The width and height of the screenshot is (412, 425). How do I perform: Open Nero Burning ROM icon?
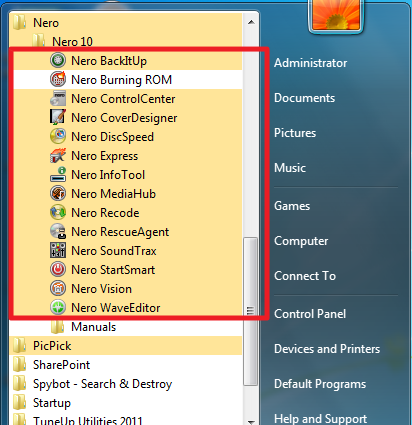pos(58,80)
